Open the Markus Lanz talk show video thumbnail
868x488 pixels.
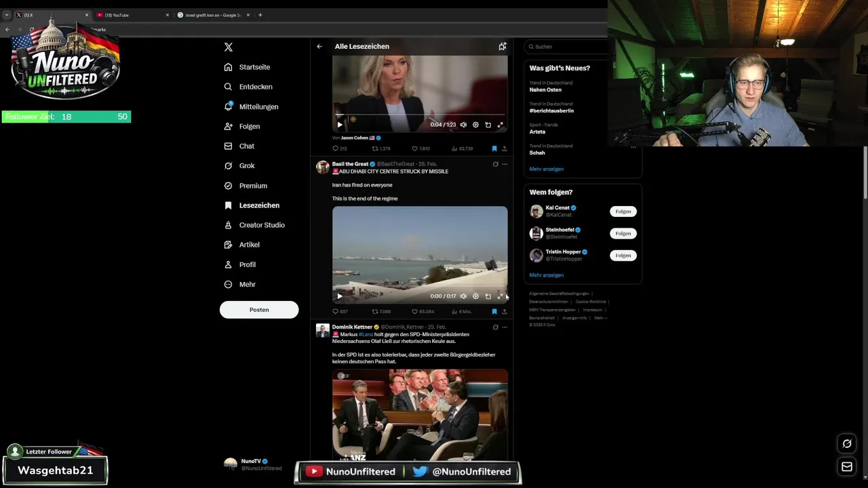click(x=420, y=415)
